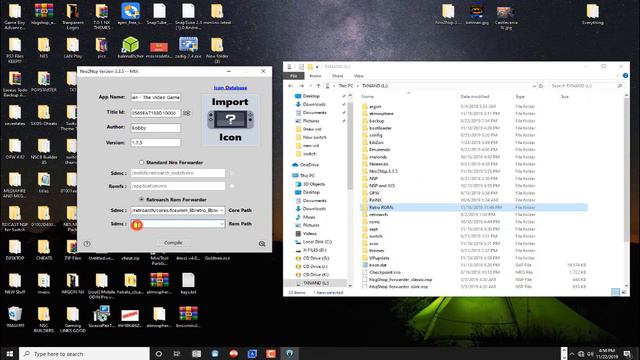The width and height of the screenshot is (640, 360).
Task: Select Videos in navigation pane
Action: pyautogui.click(x=309, y=233)
